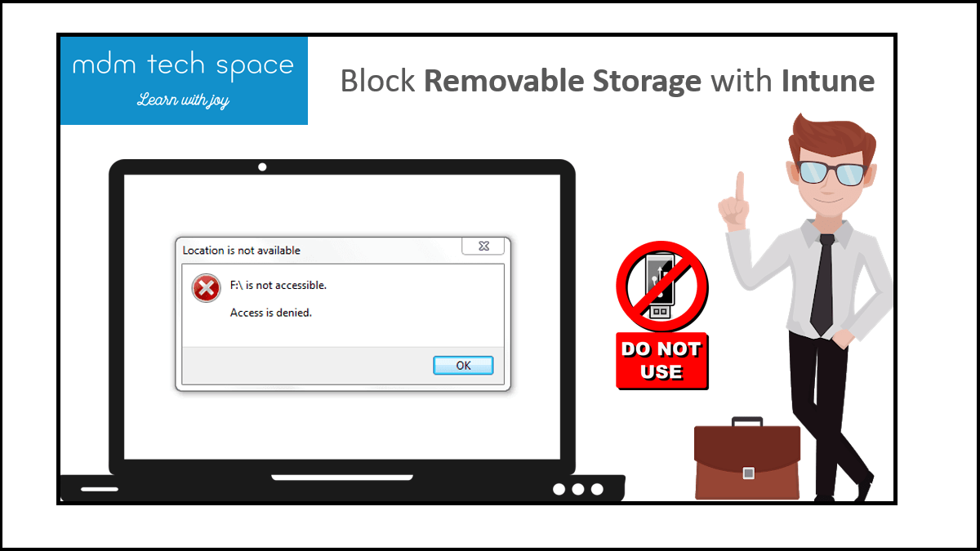
Task: Close the Location is not available dialog
Action: click(x=483, y=246)
